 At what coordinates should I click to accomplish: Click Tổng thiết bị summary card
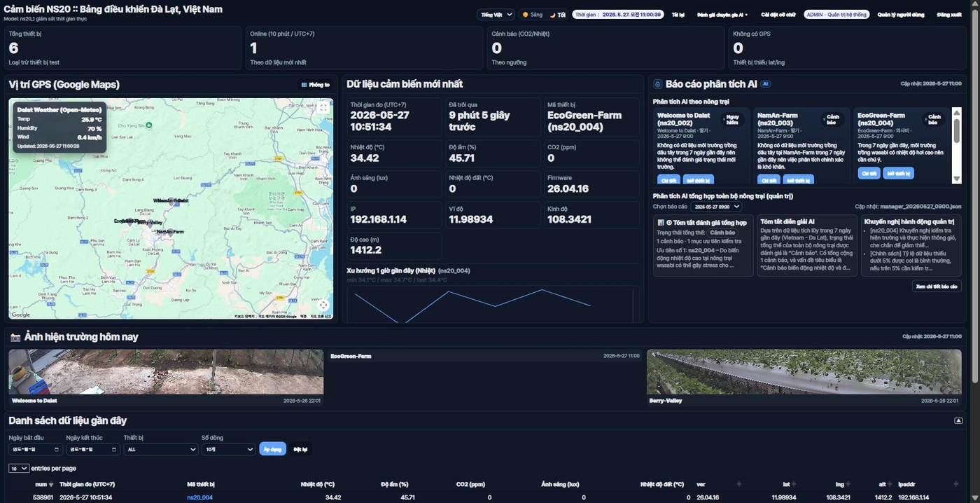(122, 48)
